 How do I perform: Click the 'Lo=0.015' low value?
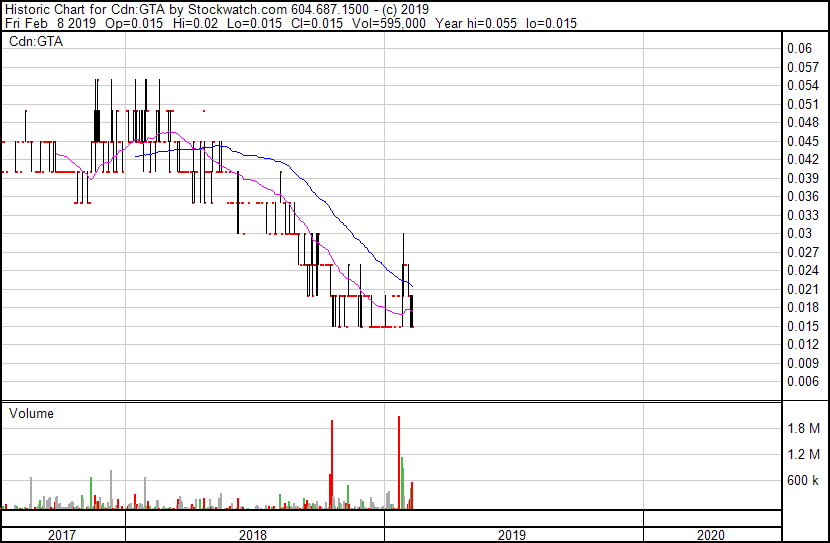coord(254,23)
